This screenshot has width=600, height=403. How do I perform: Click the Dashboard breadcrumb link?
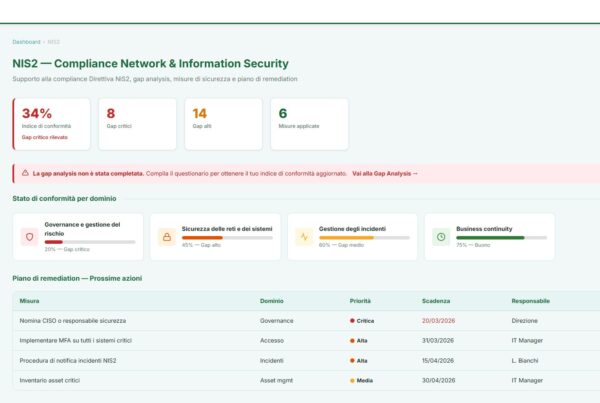[x=26, y=42]
